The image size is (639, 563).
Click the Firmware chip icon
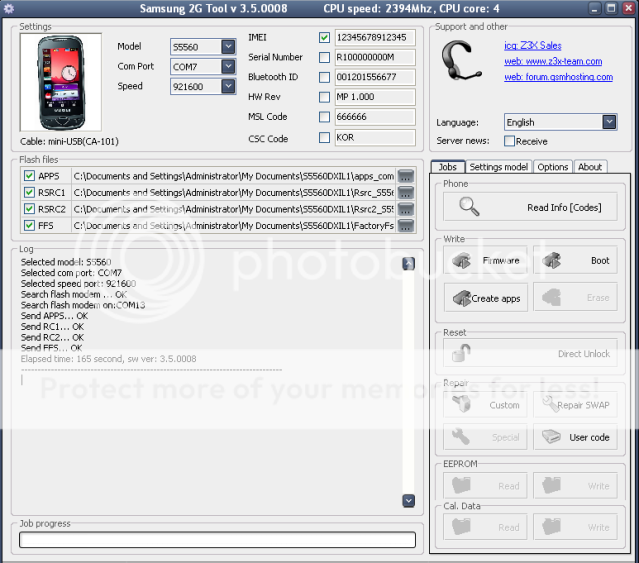(x=461, y=261)
